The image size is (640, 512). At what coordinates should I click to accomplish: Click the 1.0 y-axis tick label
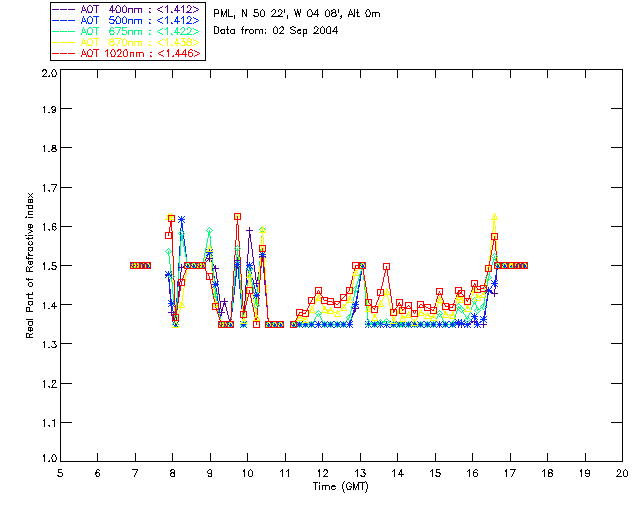(49, 458)
